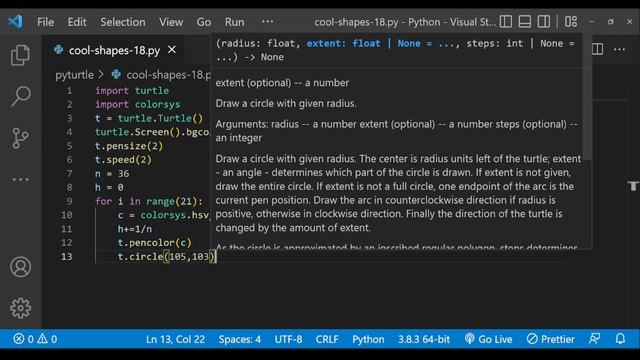
Task: Place cursor on line 1 import turtle
Action: [x=132, y=90]
